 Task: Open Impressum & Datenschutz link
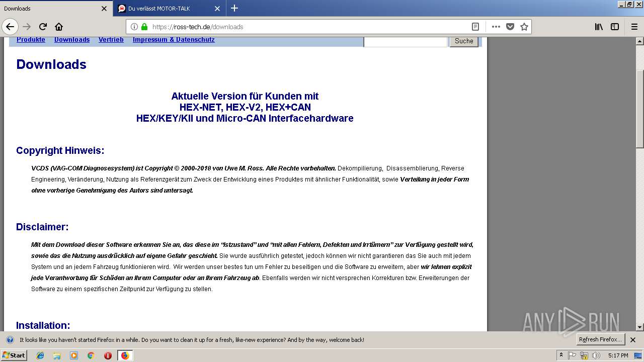point(174,40)
